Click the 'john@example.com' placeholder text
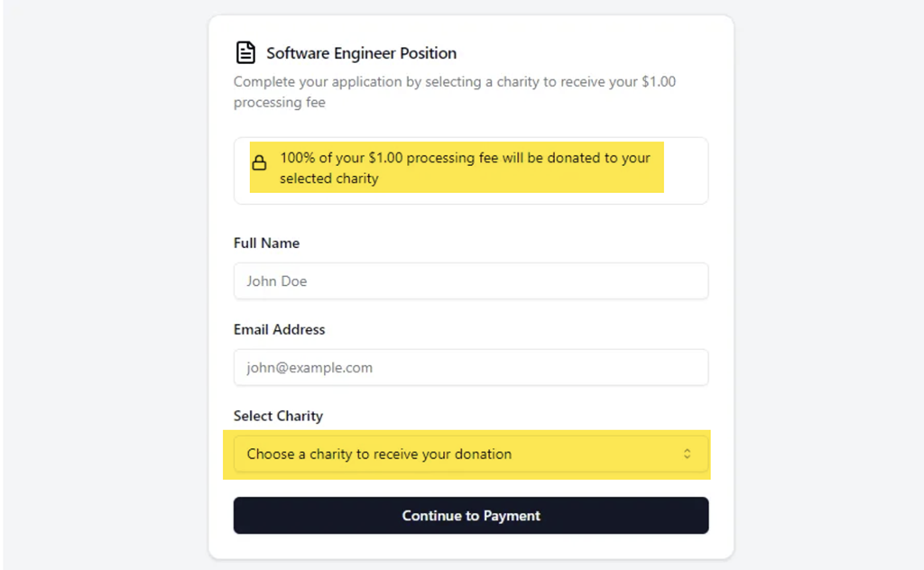 (x=310, y=368)
